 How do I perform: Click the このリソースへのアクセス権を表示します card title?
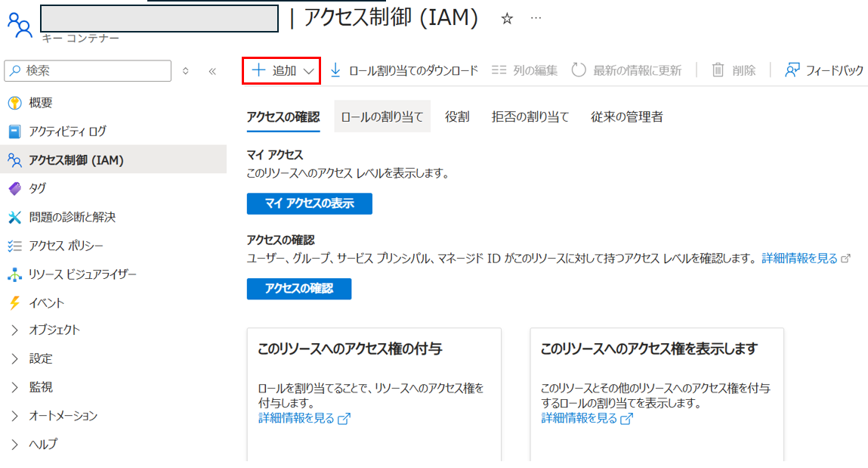point(649,349)
